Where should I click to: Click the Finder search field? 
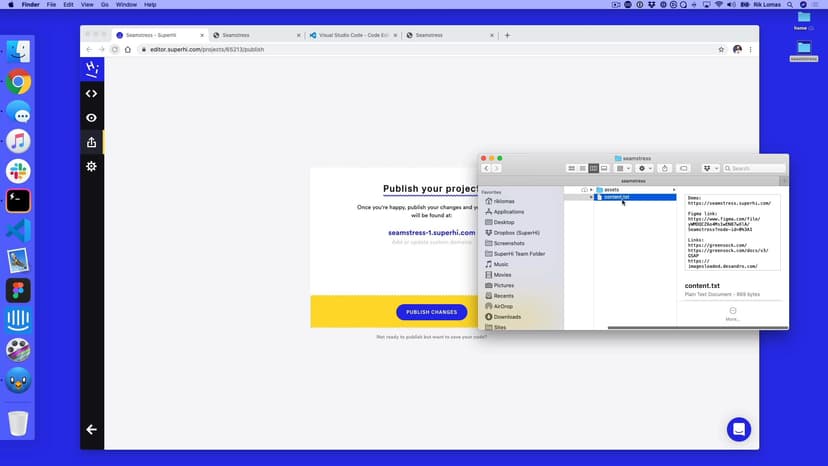(757, 168)
